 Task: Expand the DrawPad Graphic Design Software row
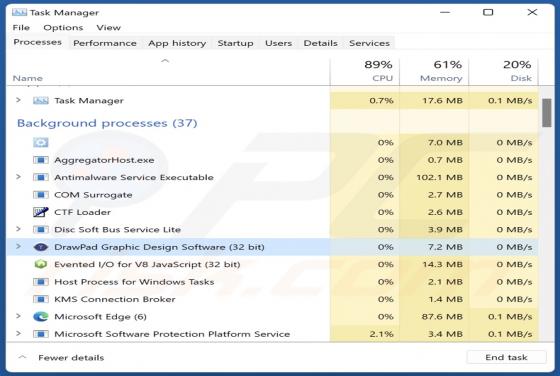19,247
